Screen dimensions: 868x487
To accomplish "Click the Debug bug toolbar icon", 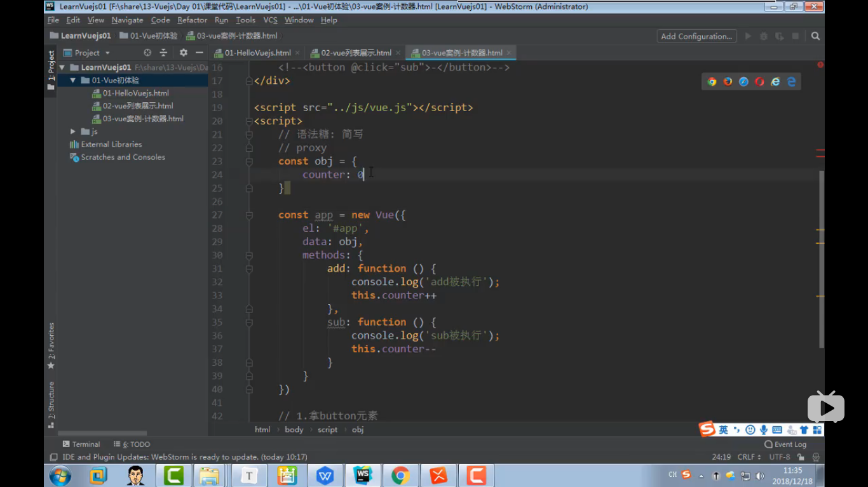I will [x=764, y=36].
